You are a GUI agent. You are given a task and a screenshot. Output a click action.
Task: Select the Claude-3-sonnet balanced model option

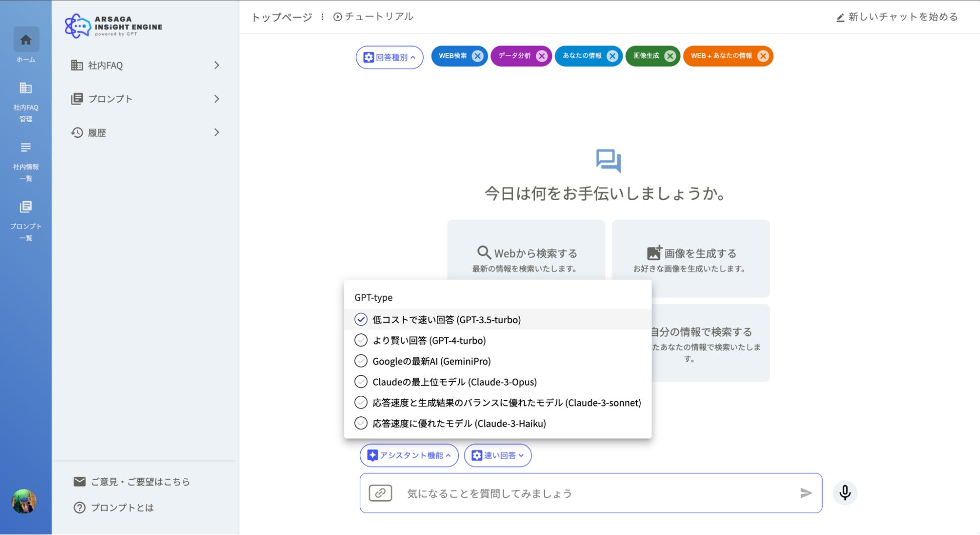[x=498, y=403]
